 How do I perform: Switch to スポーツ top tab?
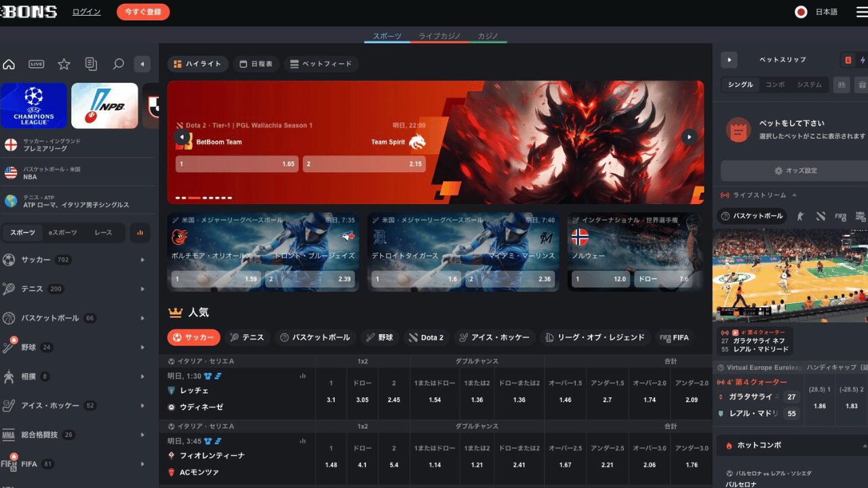coord(387,36)
